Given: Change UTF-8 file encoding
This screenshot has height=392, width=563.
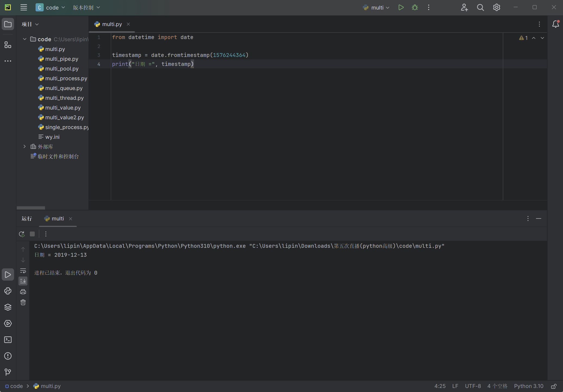Looking at the screenshot, I should (x=473, y=386).
